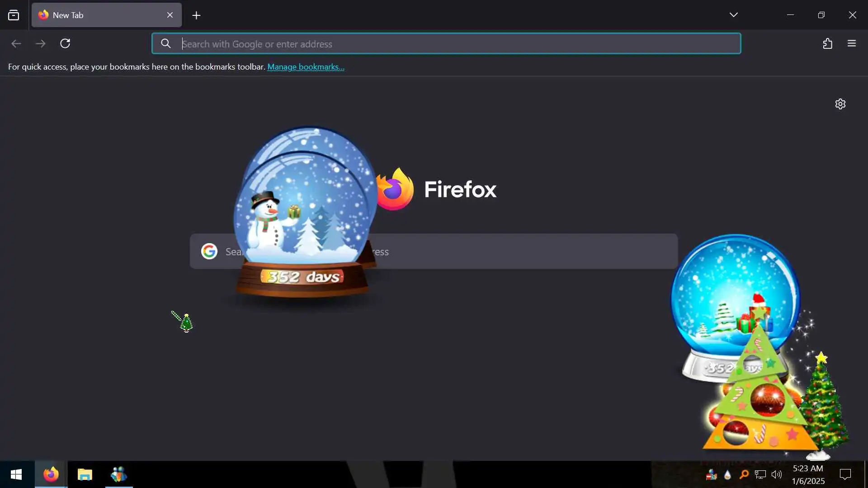Open the Windows Start menu
Screen dimensions: 868x488
click(x=16, y=474)
